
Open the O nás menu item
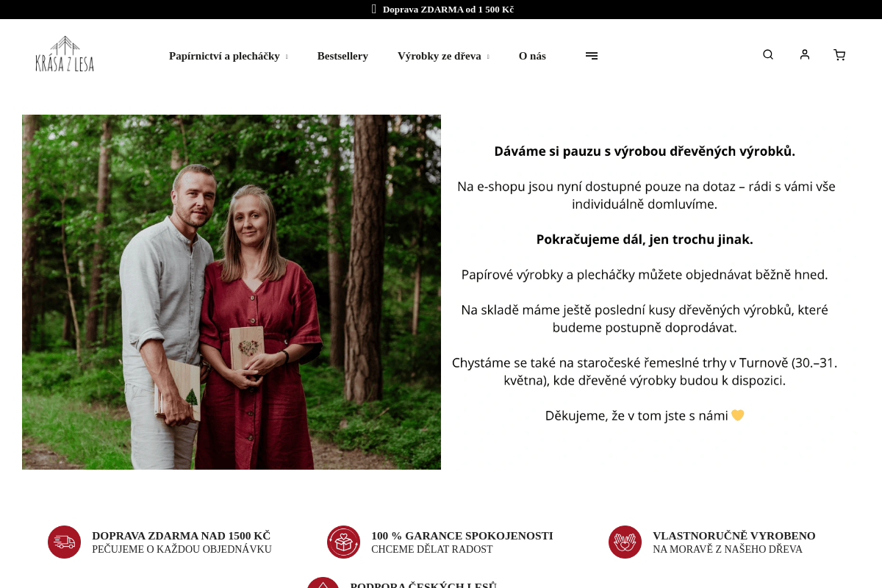point(532,56)
